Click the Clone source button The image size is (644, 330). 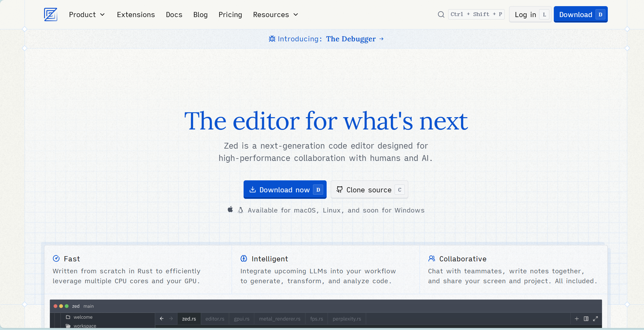[x=369, y=190]
